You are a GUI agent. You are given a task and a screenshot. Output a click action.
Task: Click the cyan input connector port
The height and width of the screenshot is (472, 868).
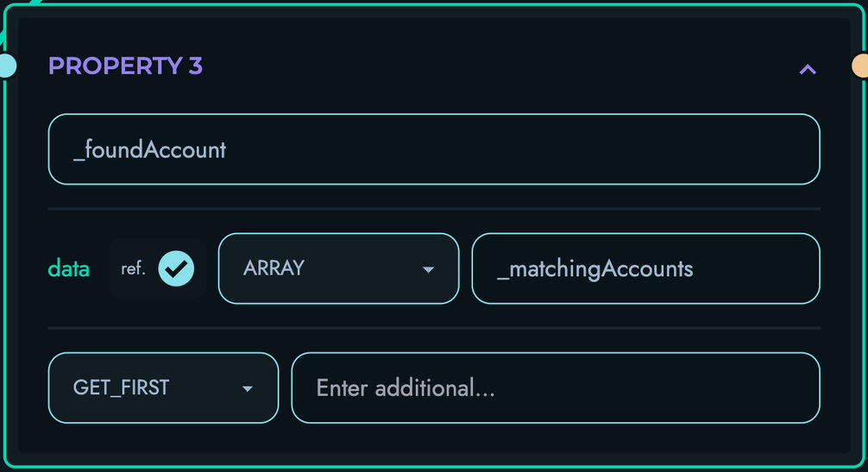tap(7, 66)
